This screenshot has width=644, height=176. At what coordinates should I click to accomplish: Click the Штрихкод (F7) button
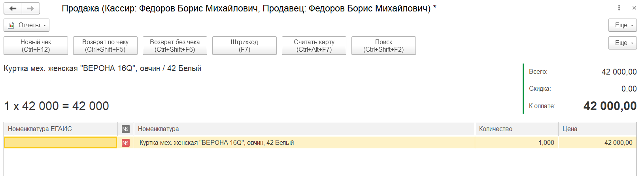244,46
